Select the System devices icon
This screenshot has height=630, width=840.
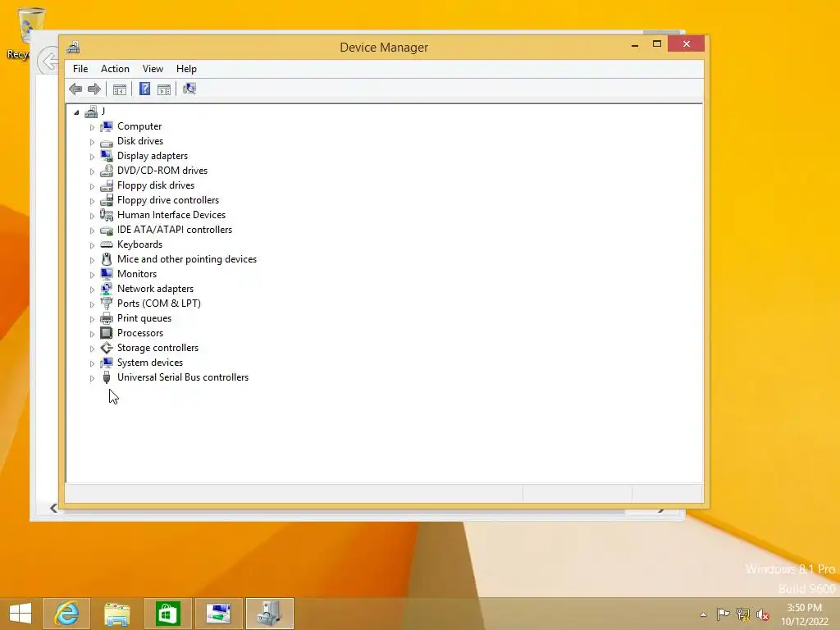107,363
